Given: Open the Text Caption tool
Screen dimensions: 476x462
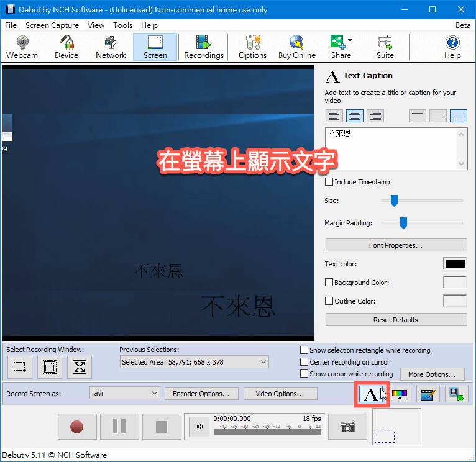Looking at the screenshot, I should 371,394.
